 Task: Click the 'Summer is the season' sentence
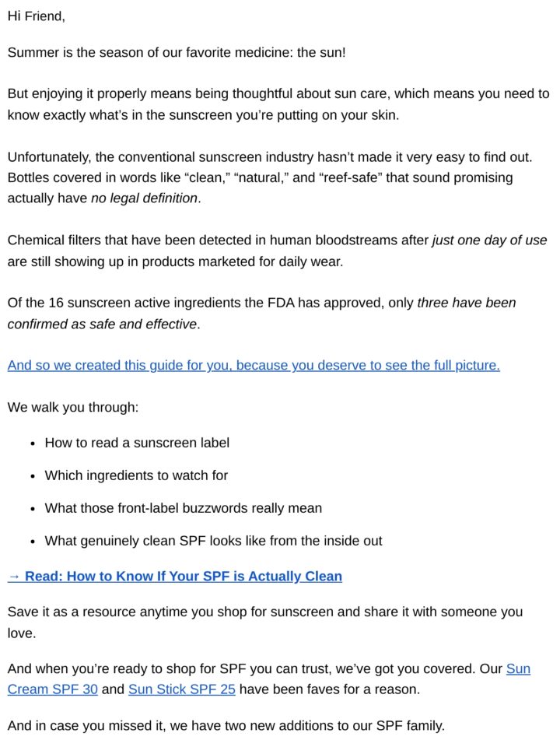177,52
